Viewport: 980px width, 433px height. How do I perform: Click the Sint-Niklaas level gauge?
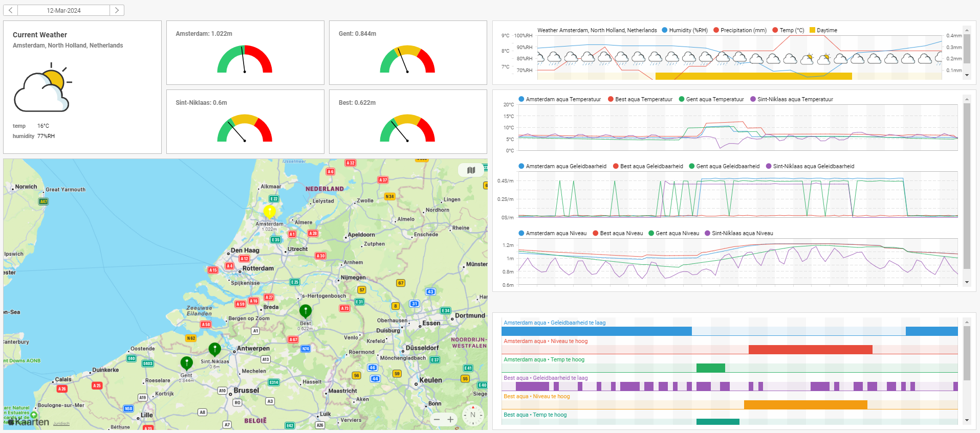tap(245, 128)
